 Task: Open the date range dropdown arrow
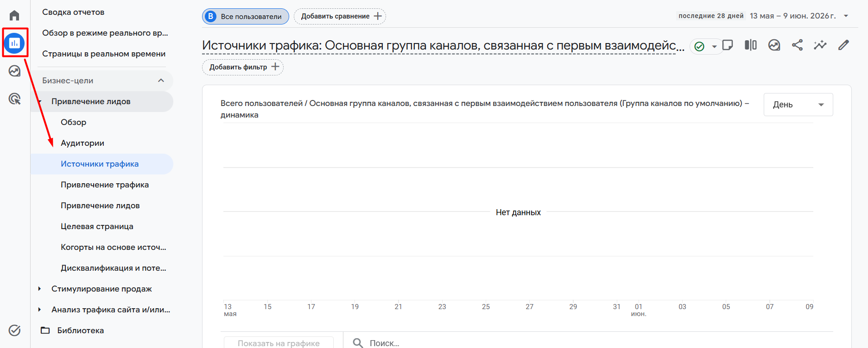tap(846, 16)
